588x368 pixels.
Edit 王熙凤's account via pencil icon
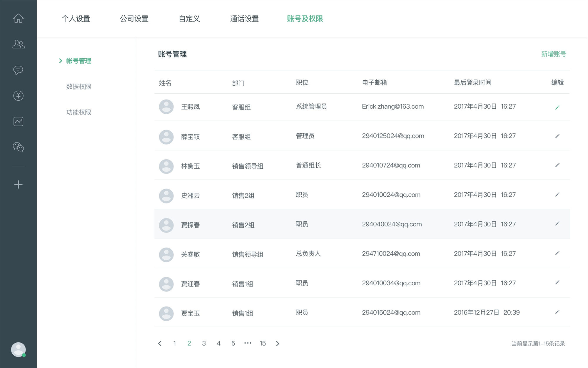click(x=557, y=107)
